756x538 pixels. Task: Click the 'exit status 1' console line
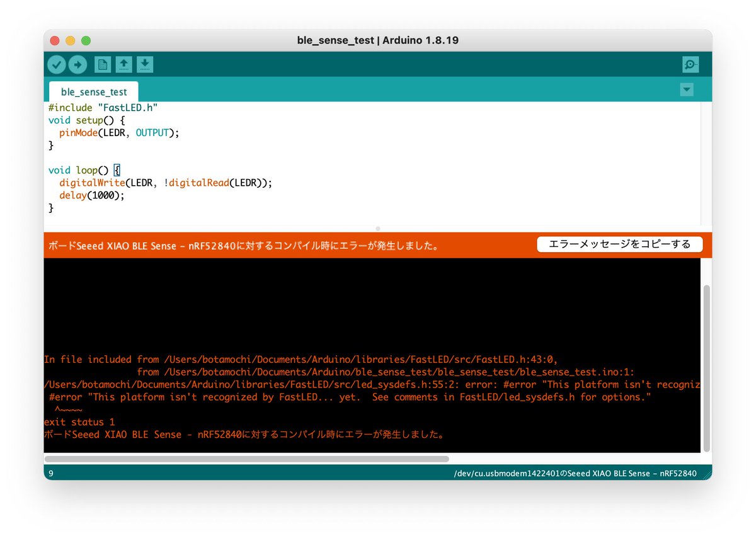pos(79,422)
